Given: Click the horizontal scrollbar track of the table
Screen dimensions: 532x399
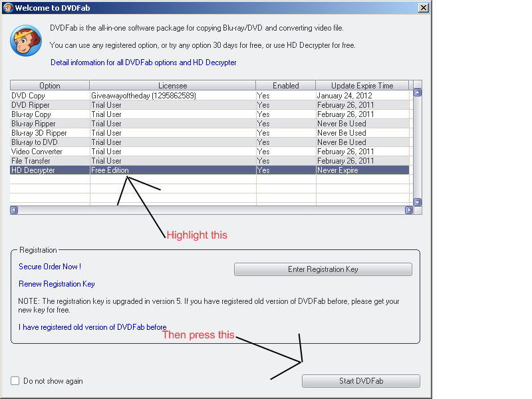Looking at the screenshot, I should point(211,210).
